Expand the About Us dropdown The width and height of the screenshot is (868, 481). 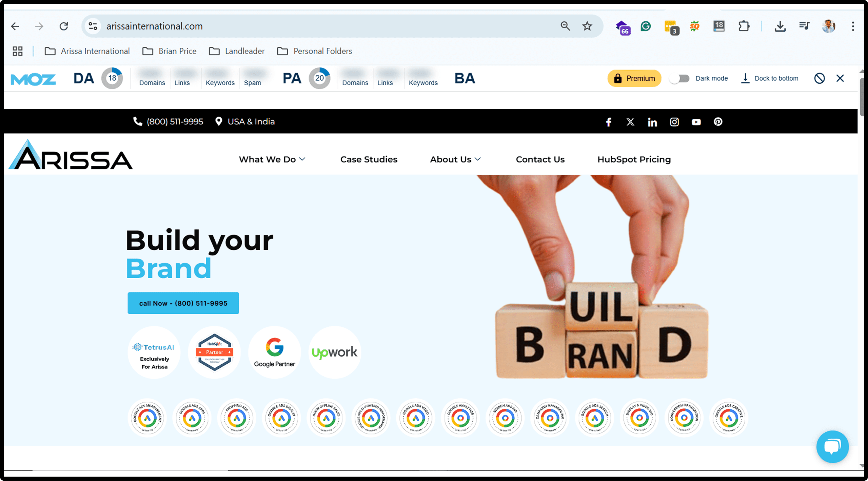(455, 159)
